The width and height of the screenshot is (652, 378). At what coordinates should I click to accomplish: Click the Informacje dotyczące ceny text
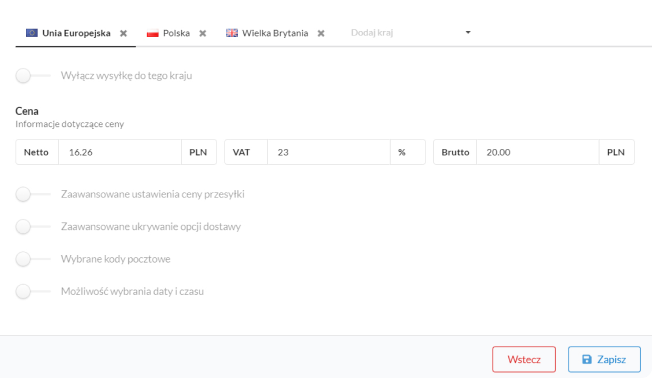[70, 124]
